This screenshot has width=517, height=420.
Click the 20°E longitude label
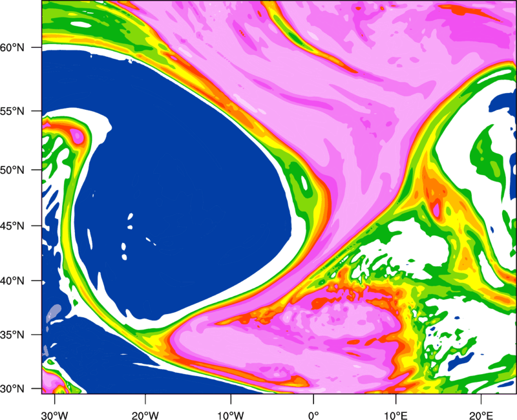click(481, 415)
